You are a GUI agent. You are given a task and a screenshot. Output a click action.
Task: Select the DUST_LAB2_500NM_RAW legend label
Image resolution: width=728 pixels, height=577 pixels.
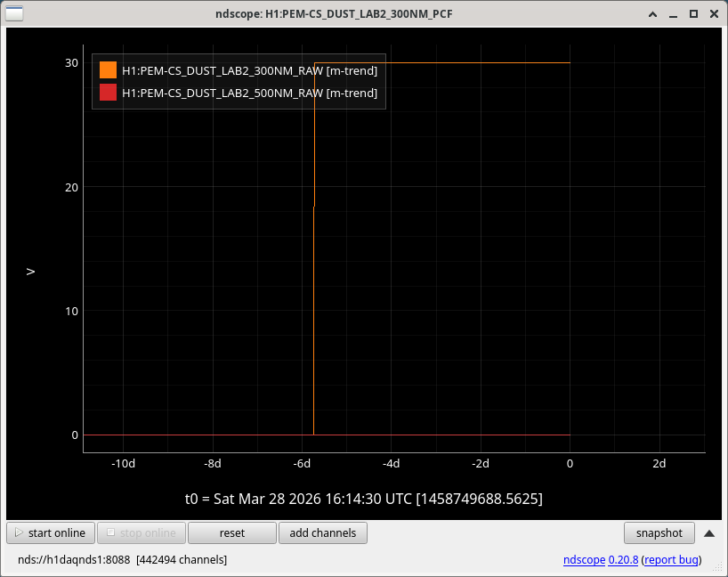[249, 93]
